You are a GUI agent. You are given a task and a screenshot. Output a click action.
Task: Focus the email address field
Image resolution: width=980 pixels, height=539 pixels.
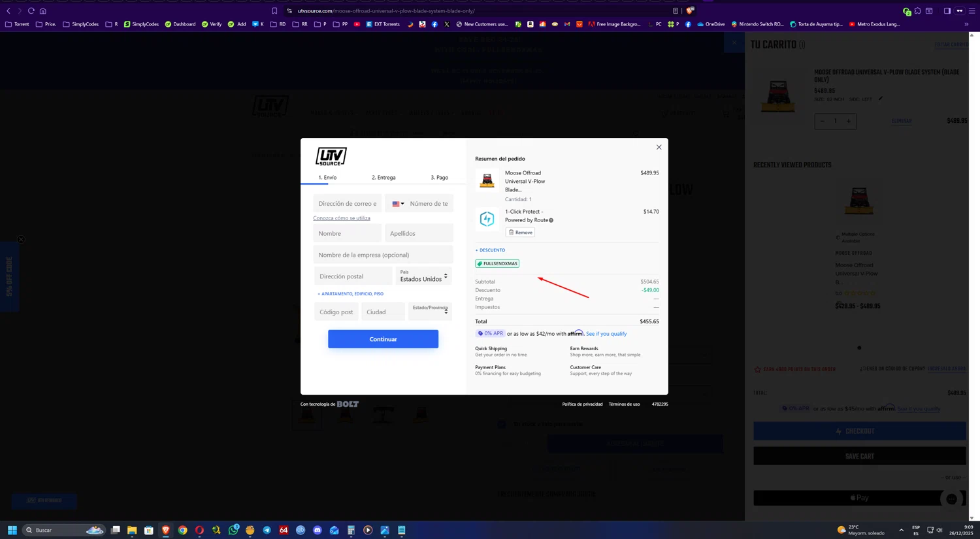pos(348,204)
